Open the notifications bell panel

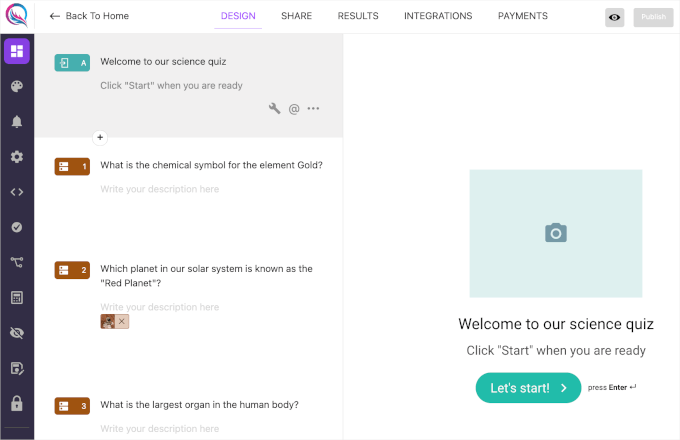tap(16, 122)
